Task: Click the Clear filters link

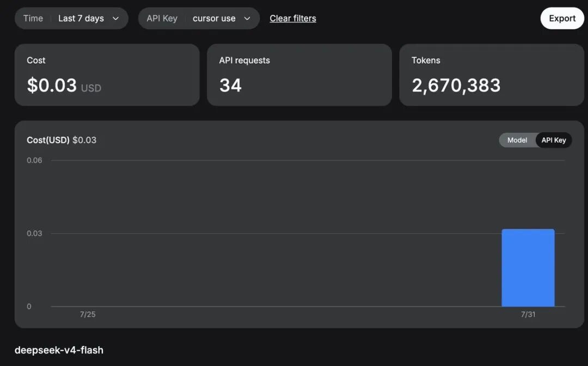Action: (x=293, y=19)
